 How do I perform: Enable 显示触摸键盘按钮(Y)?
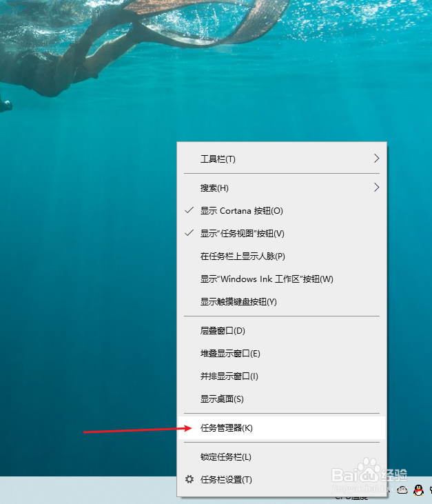pyautogui.click(x=282, y=302)
